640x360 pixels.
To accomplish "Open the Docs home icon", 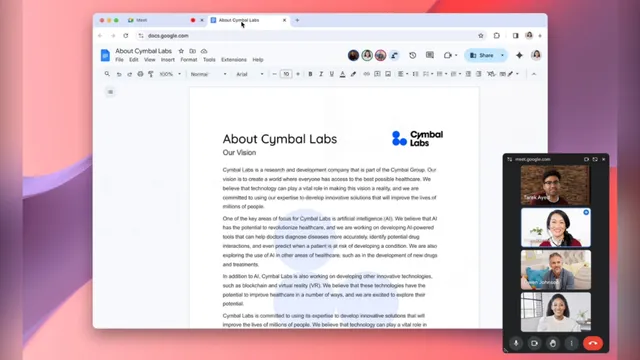I will (105, 55).
